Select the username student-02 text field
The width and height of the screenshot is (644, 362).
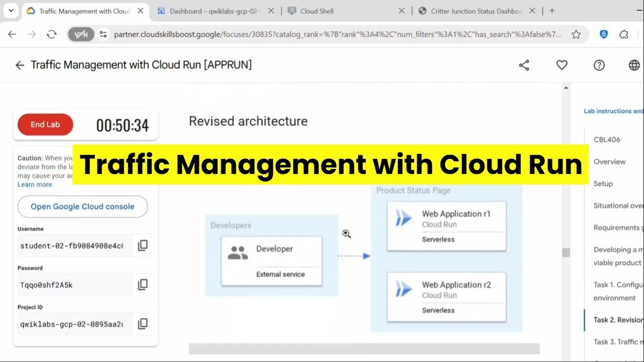pyautogui.click(x=74, y=246)
